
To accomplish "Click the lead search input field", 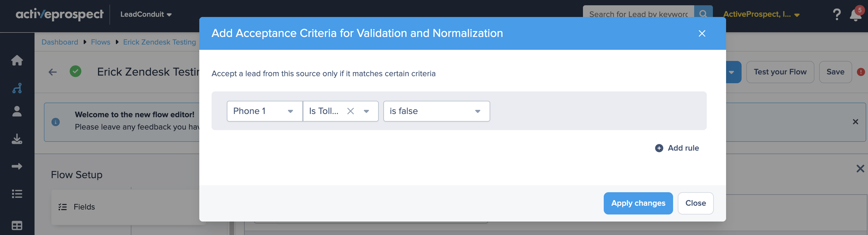I will (x=638, y=13).
